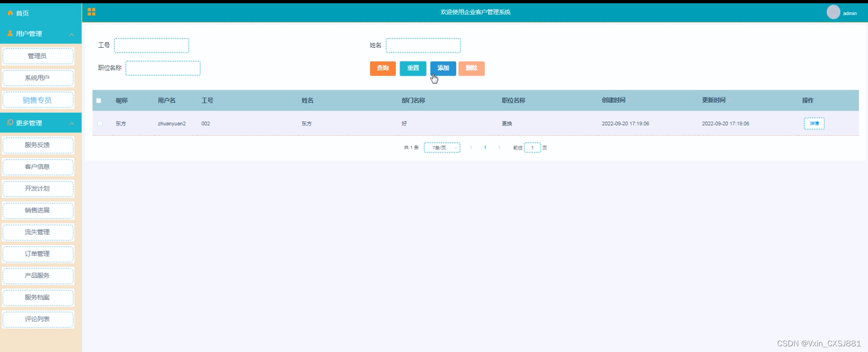Focus the 姓名 search field
The height and width of the screenshot is (352, 868).
(x=423, y=45)
